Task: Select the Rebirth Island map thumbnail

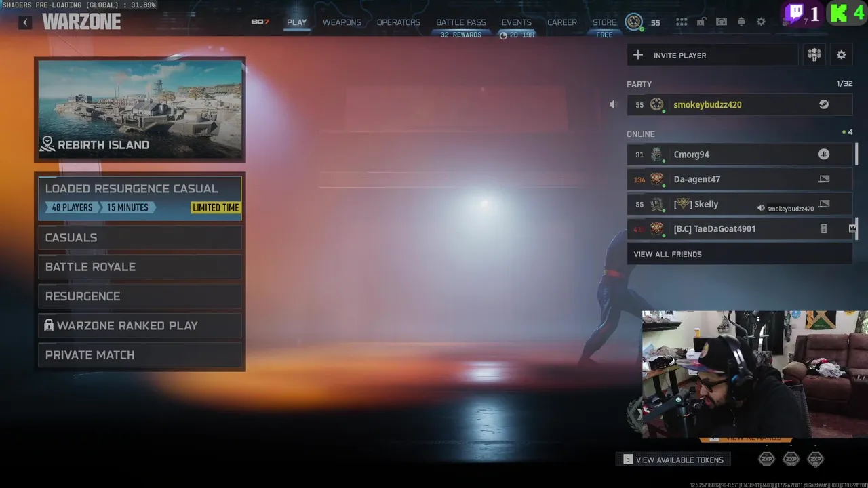Action: (x=140, y=109)
